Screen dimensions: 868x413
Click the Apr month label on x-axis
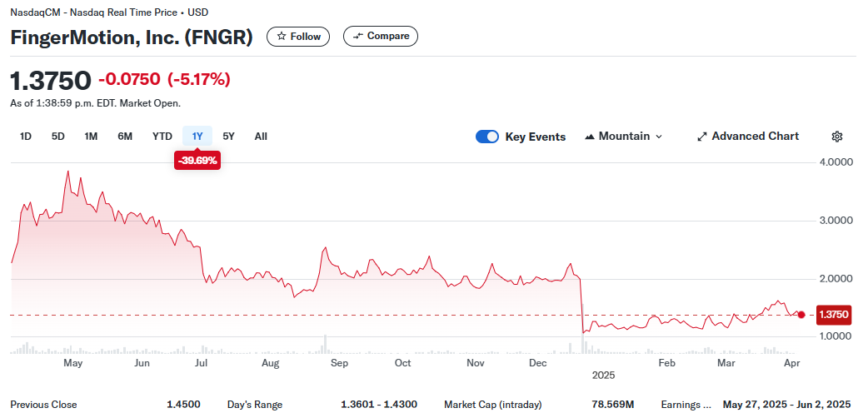[792, 363]
